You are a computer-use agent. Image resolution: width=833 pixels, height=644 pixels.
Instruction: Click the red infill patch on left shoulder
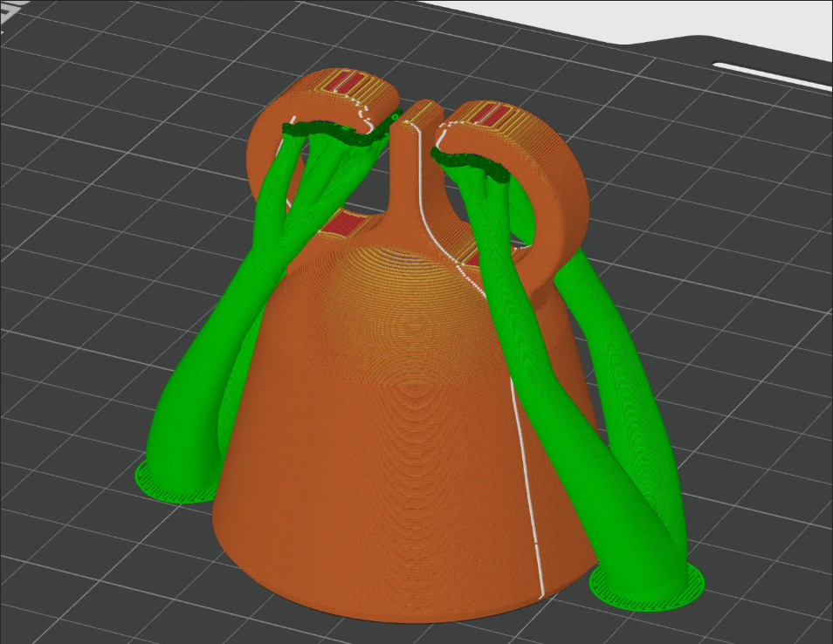pos(341,224)
